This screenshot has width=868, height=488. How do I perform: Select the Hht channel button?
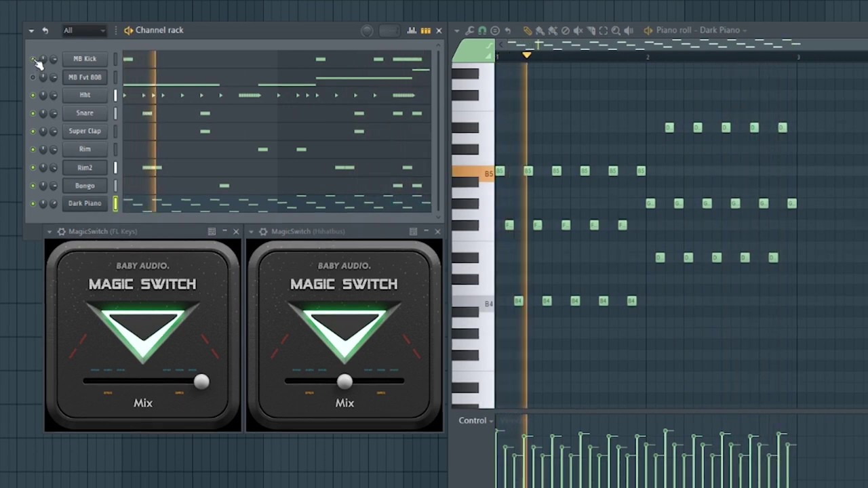tap(85, 96)
